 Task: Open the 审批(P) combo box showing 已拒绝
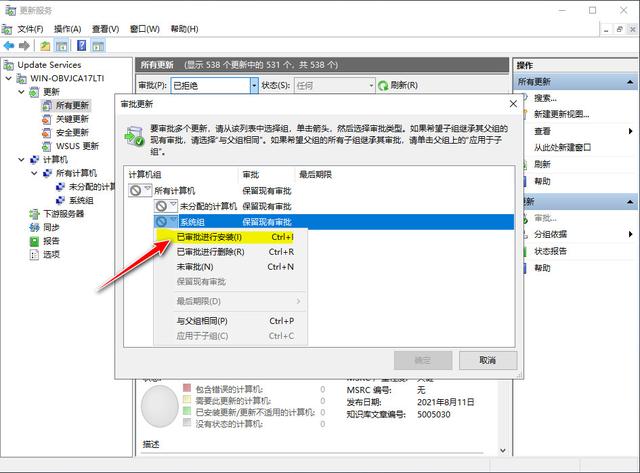tap(214, 86)
